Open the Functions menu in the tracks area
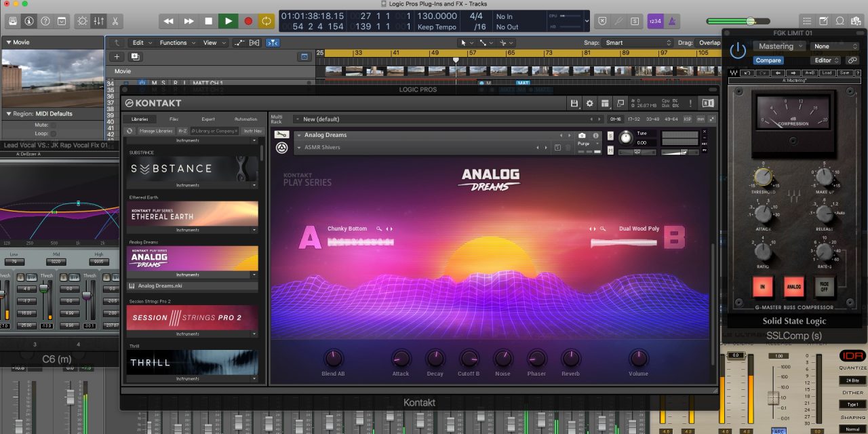 click(173, 43)
